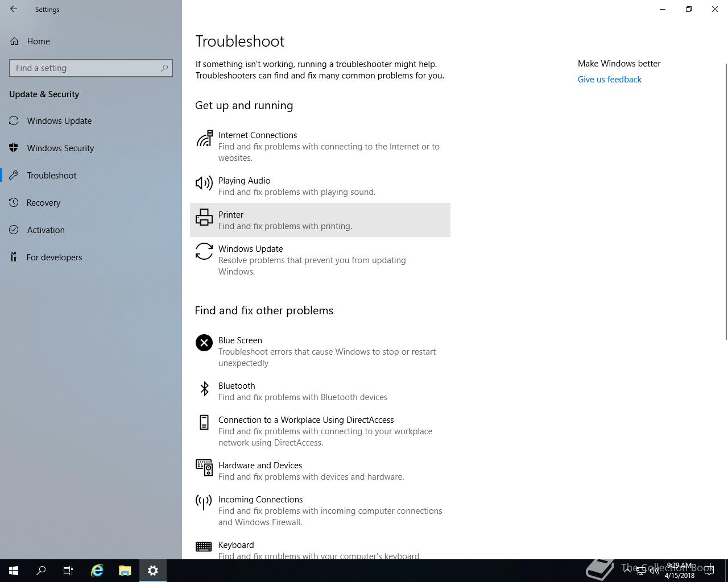The width and height of the screenshot is (728, 582).
Task: Click the Printer icon
Action: [x=204, y=217]
